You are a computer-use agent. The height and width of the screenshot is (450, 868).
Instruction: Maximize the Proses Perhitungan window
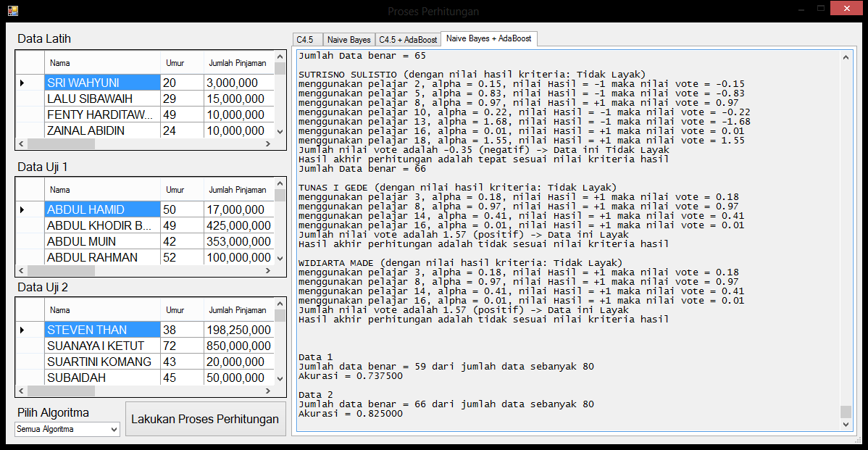820,9
